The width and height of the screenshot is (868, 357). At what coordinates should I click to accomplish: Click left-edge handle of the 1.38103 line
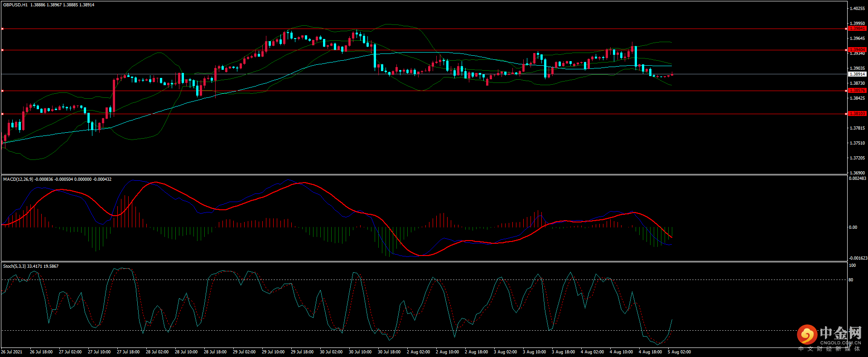2,114
